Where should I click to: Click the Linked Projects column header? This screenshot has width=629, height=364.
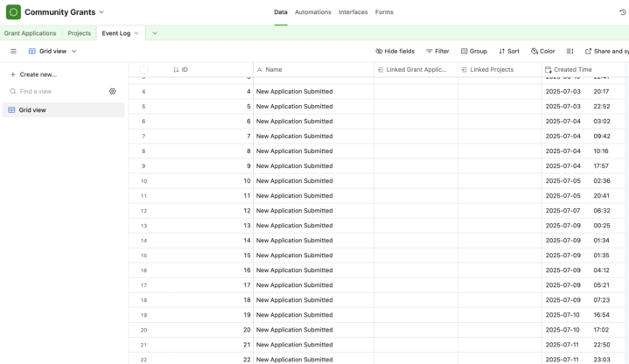pyautogui.click(x=500, y=70)
